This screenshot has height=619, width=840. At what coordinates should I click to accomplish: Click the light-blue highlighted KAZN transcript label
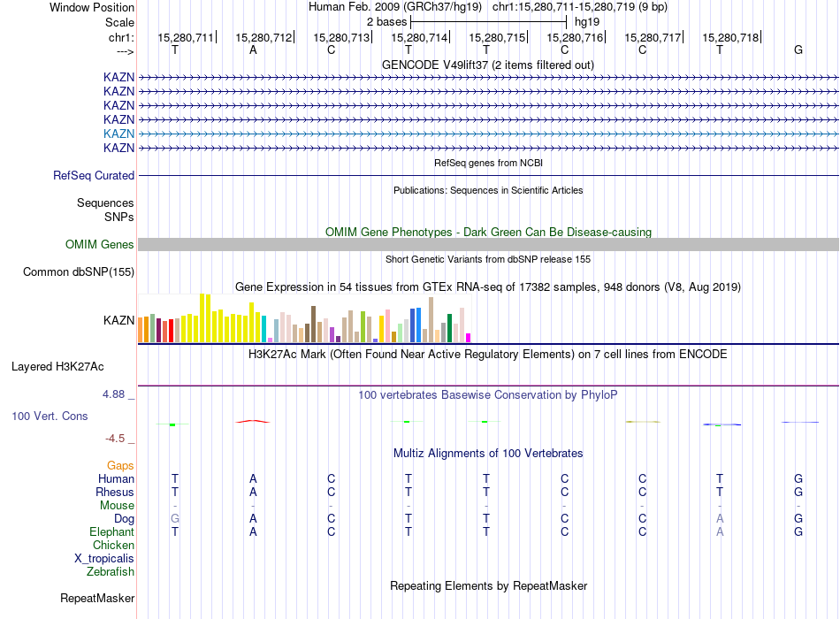coord(118,134)
